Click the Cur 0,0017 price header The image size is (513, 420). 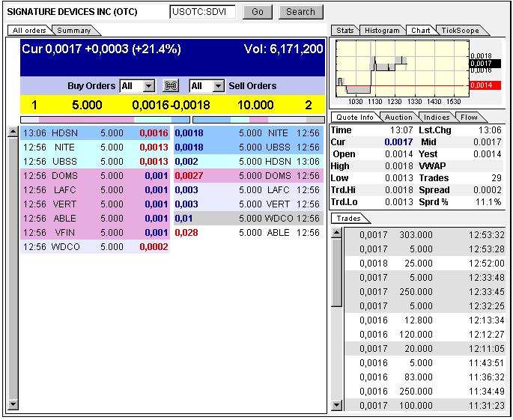coord(101,49)
